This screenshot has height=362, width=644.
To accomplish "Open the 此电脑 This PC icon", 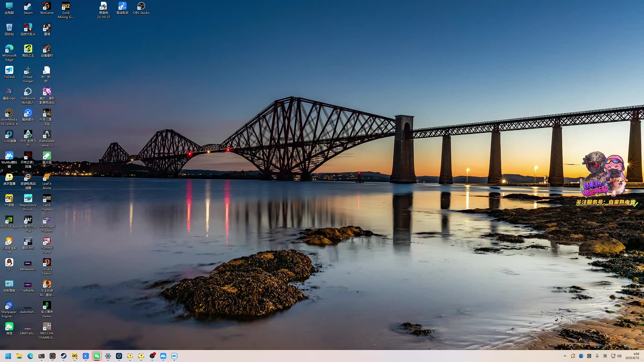I will tap(9, 8).
